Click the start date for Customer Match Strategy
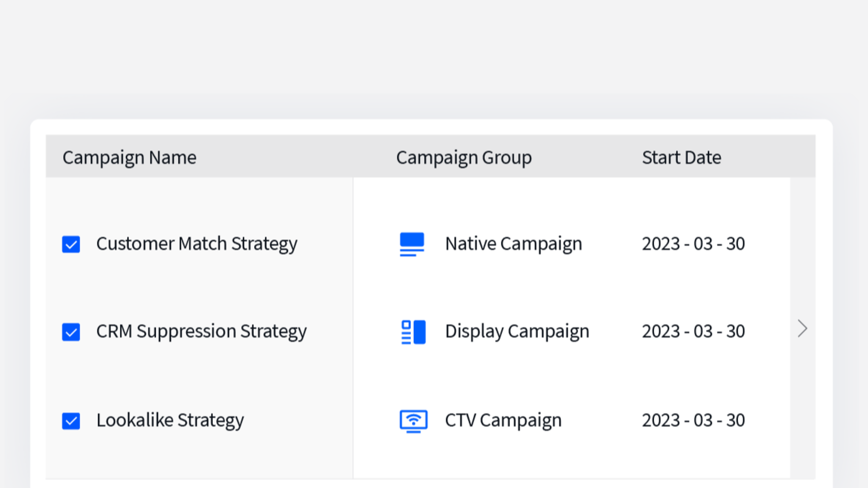868x488 pixels. (693, 244)
